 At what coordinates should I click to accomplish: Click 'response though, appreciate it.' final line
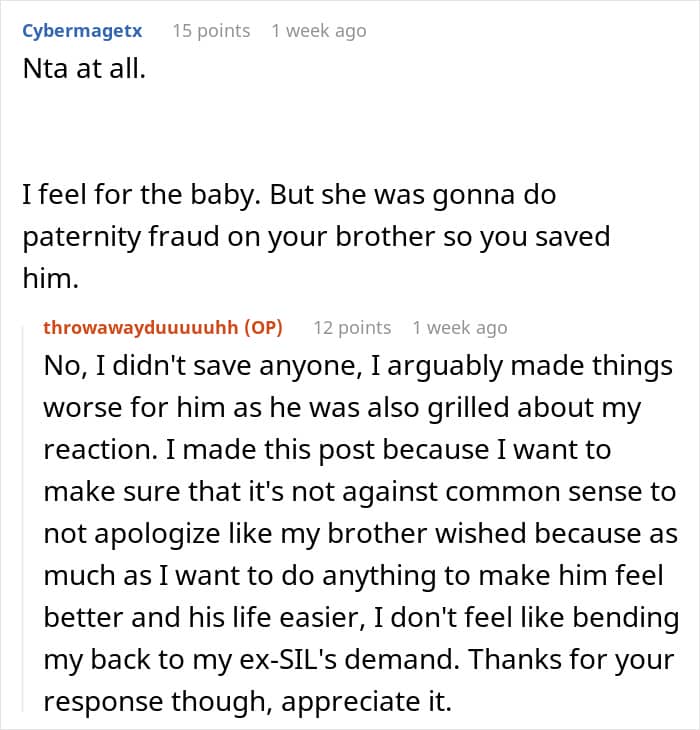click(x=248, y=701)
